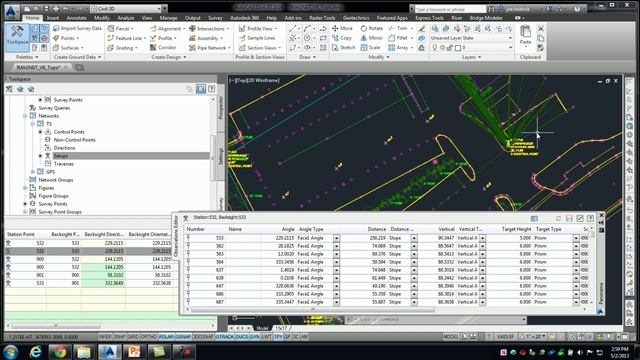The height and width of the screenshot is (360, 640).
Task: Open the Prospector vertical tab
Action: 221,107
